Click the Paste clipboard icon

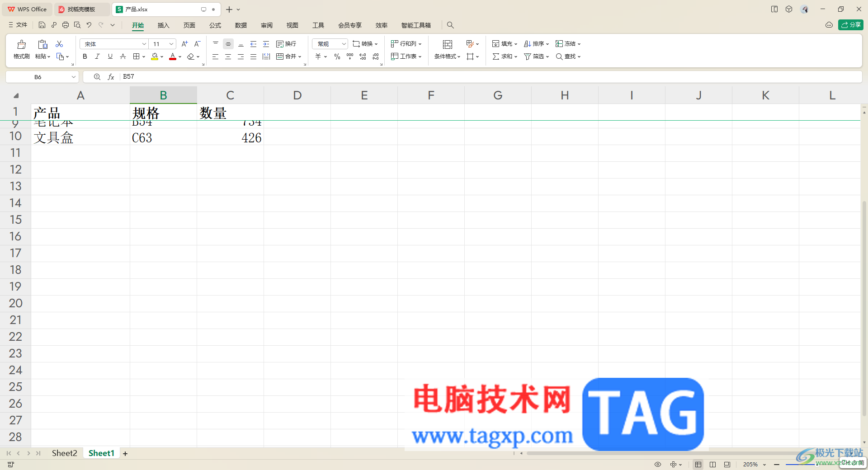click(x=42, y=44)
